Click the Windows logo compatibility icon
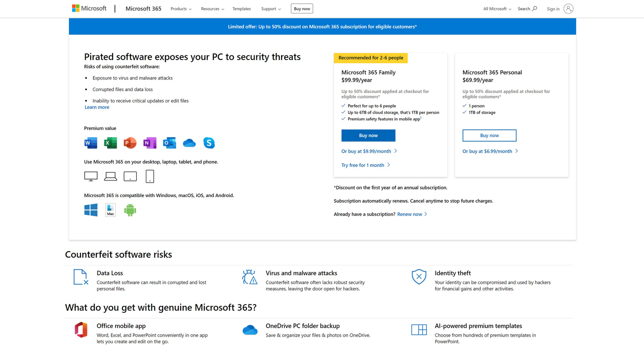644x362 pixels. 91,210
